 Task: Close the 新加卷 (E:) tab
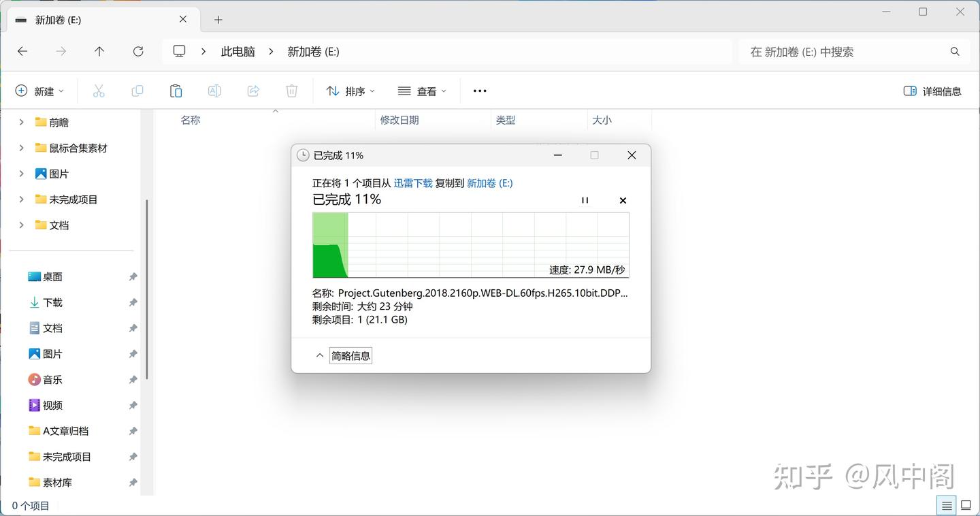tap(183, 19)
